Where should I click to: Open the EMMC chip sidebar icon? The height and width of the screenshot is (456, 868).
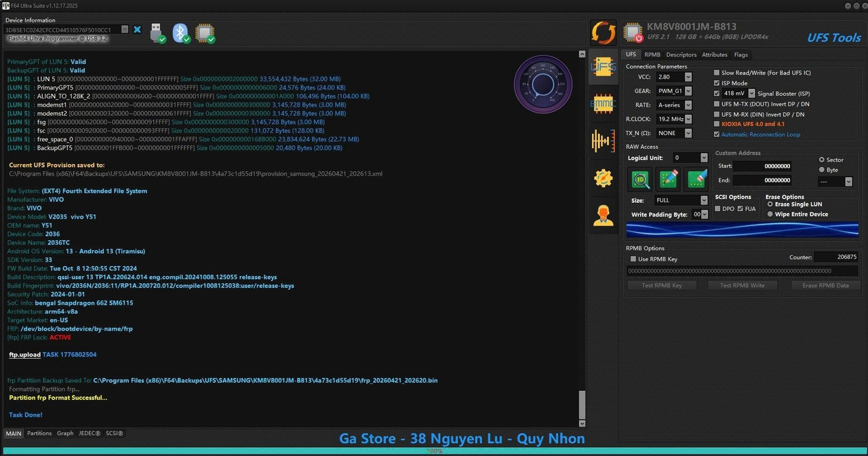(x=603, y=104)
